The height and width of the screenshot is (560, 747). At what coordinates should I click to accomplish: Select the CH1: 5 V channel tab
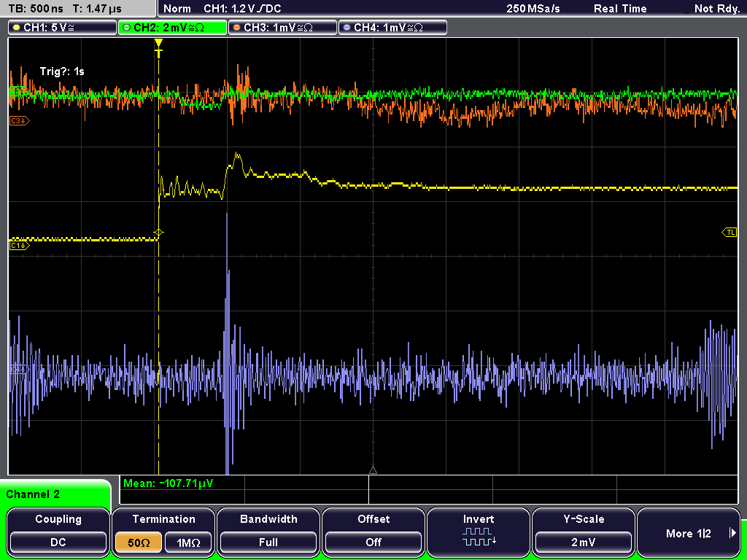point(63,28)
